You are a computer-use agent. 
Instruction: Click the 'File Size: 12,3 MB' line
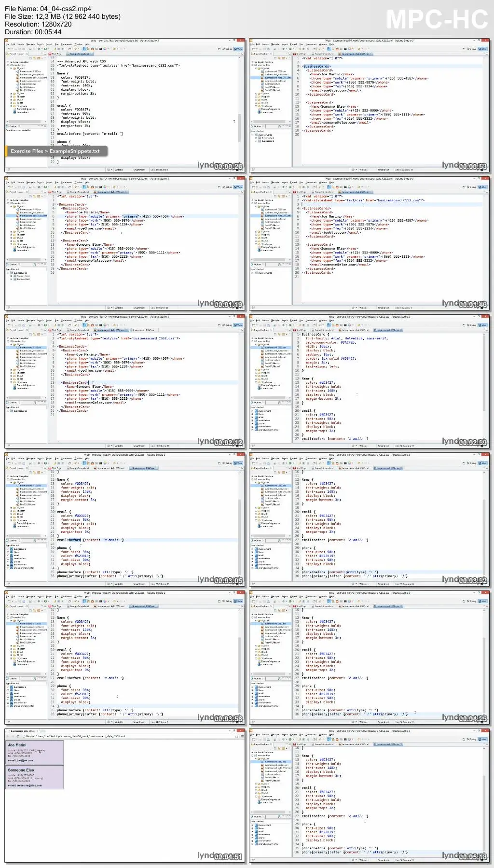(x=63, y=16)
